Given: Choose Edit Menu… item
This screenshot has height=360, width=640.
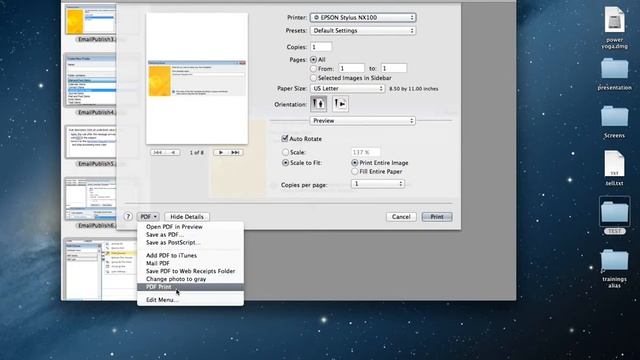Looking at the screenshot, I should tap(190, 300).
